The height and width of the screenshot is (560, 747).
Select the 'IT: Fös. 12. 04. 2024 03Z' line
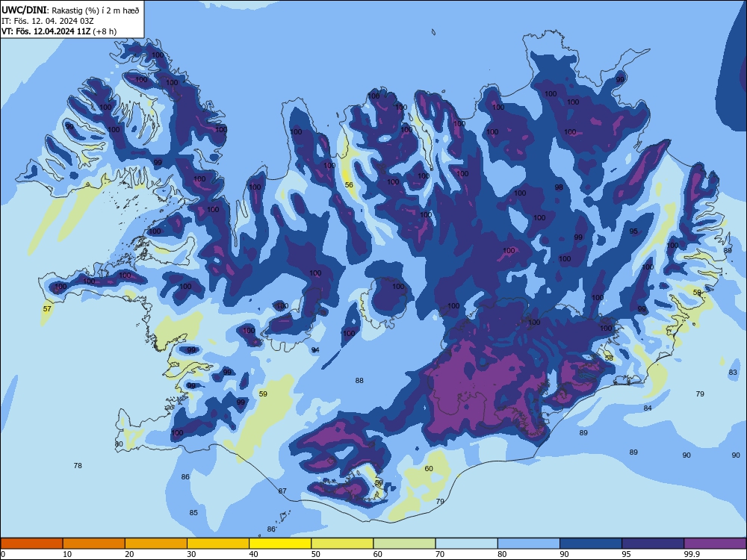pyautogui.click(x=48, y=21)
